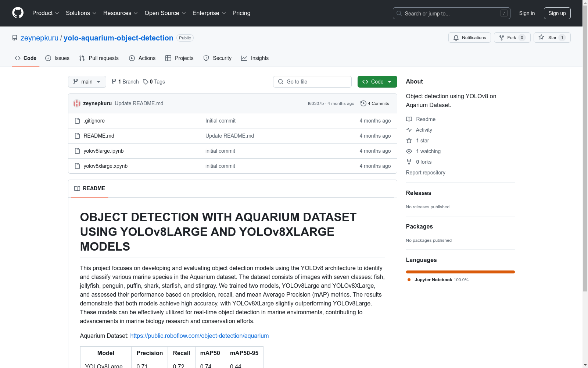Click the file icon next to .gitignore

(x=77, y=121)
